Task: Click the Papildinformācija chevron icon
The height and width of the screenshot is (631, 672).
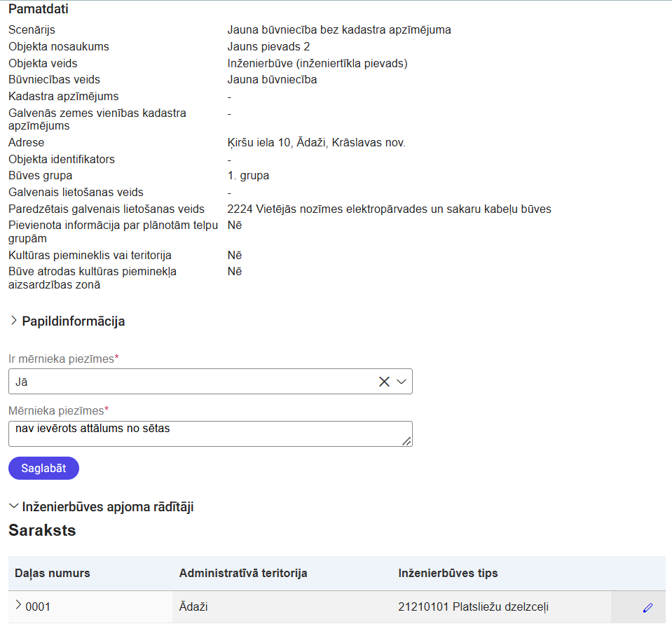Action: tap(13, 321)
